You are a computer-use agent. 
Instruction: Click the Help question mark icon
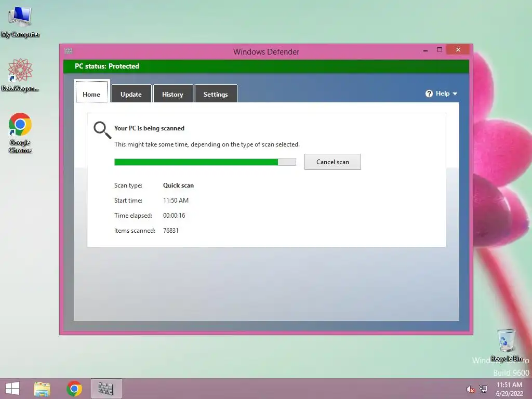(x=429, y=94)
